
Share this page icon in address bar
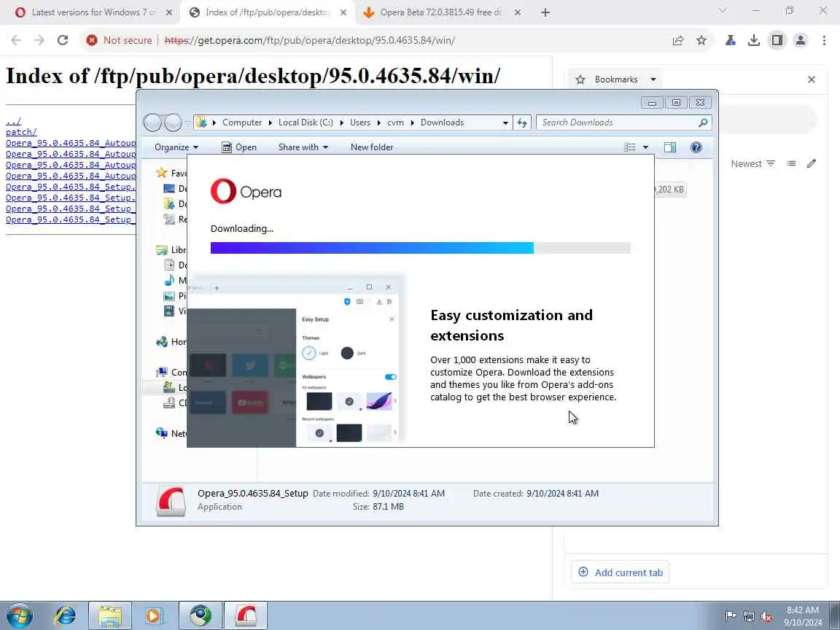coord(677,40)
